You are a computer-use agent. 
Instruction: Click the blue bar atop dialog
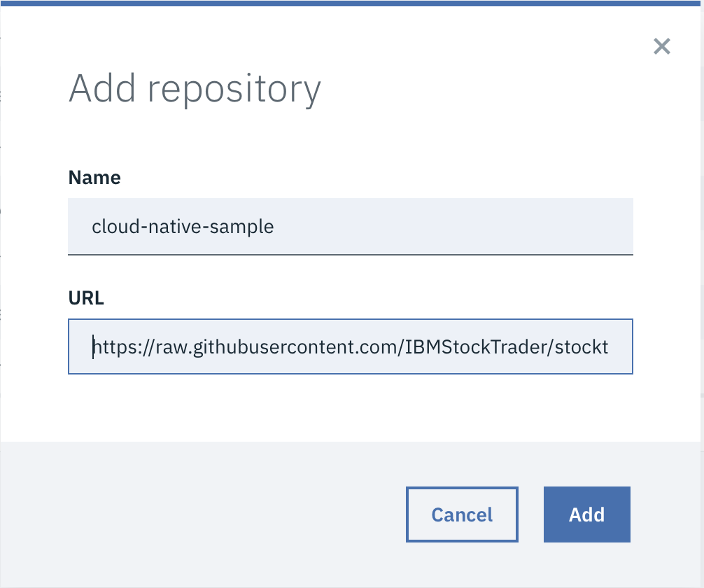(x=350, y=3)
